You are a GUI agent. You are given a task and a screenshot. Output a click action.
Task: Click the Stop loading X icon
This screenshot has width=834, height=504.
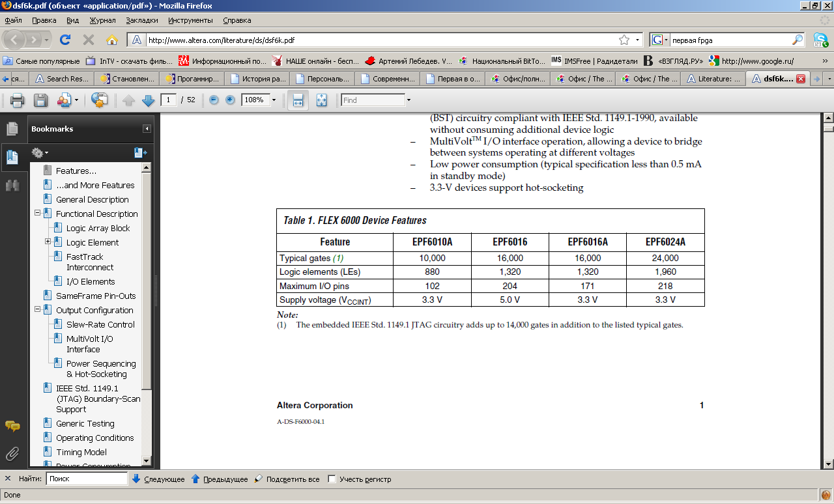pos(89,40)
